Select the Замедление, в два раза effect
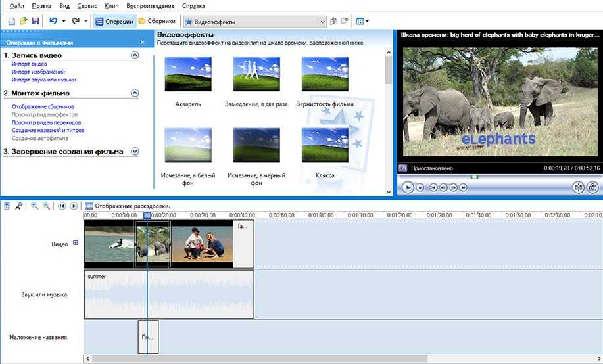 (256, 74)
